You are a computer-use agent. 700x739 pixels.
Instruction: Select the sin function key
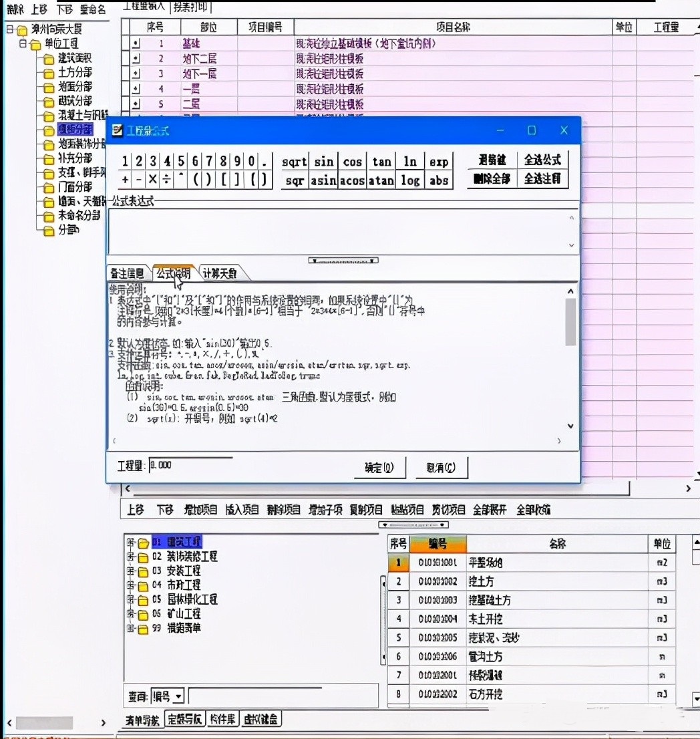point(323,162)
